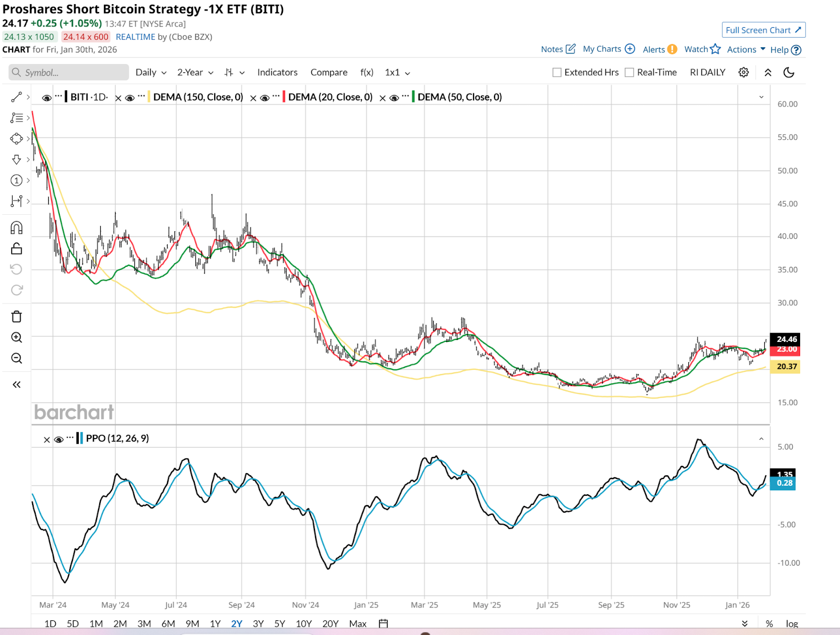This screenshot has height=635, width=840.
Task: Open the Indicators menu
Action: pos(277,72)
